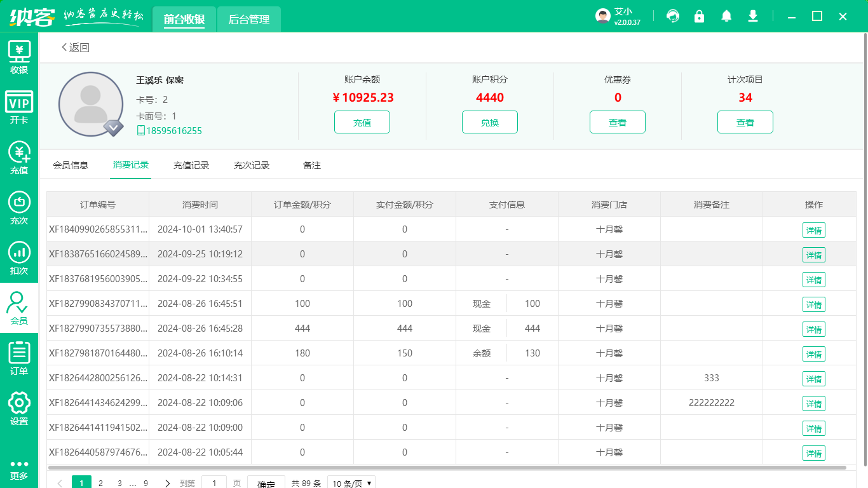This screenshot has height=488, width=868.
Task: Click the horizontal scrollbar below the table
Action: tap(445, 468)
